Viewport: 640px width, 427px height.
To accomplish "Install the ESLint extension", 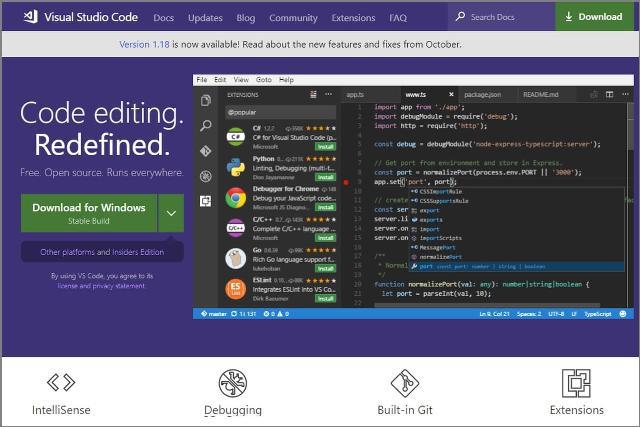I will 325,299.
